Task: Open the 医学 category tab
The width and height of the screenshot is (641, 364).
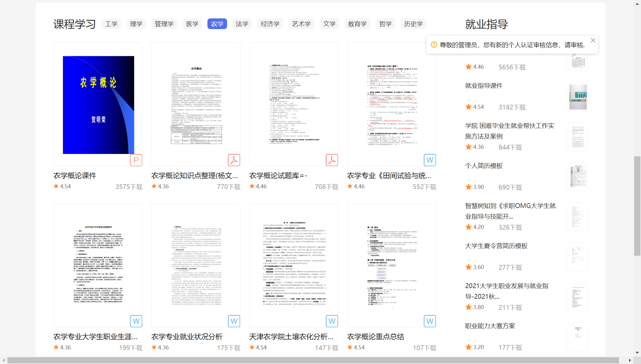Action: coord(192,24)
